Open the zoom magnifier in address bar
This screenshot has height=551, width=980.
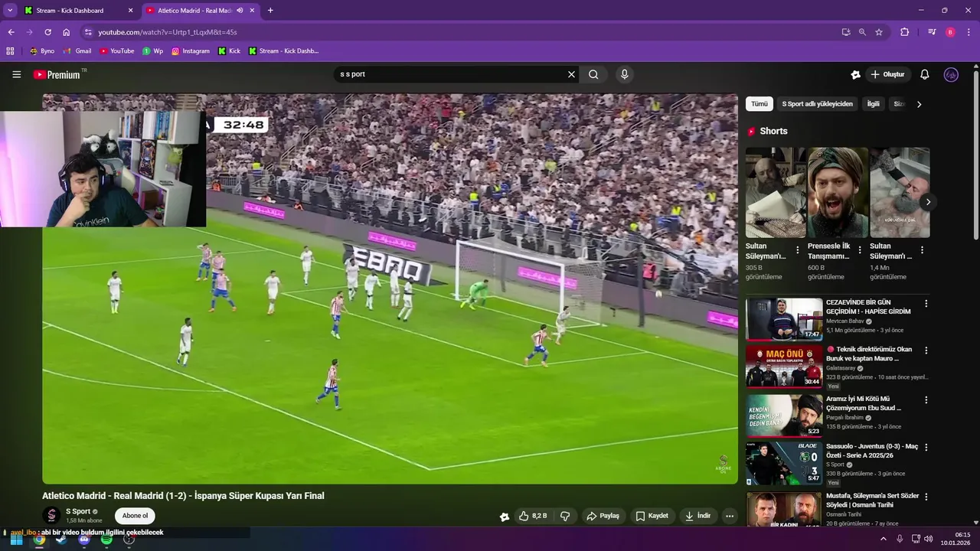[x=862, y=32]
